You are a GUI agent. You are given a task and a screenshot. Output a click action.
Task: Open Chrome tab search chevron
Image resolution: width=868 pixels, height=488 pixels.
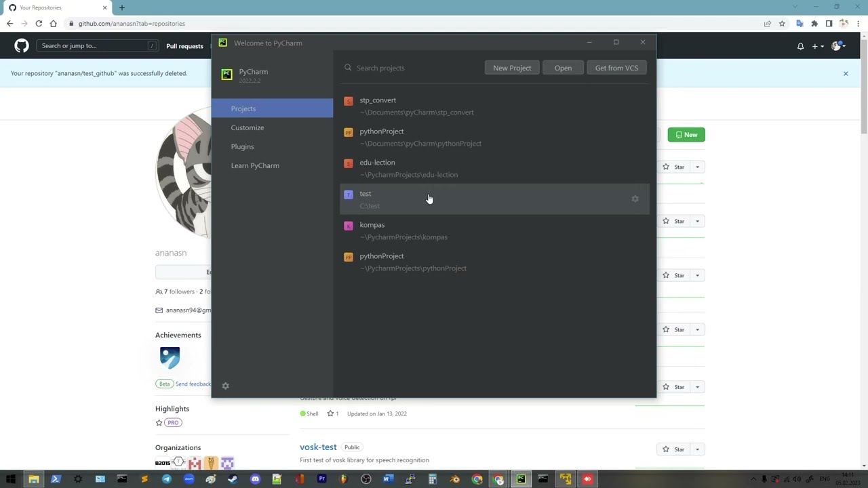coord(796,7)
